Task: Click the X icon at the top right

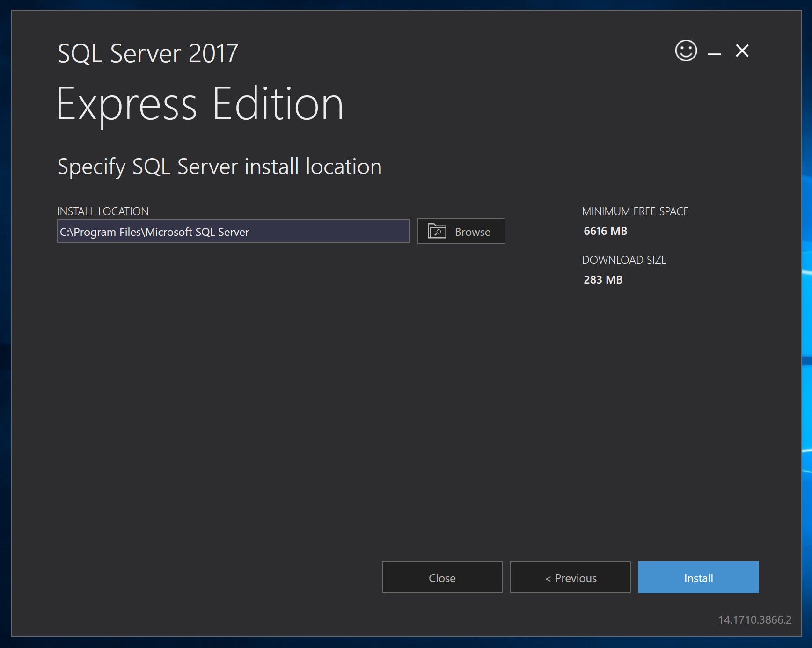Action: pos(742,51)
